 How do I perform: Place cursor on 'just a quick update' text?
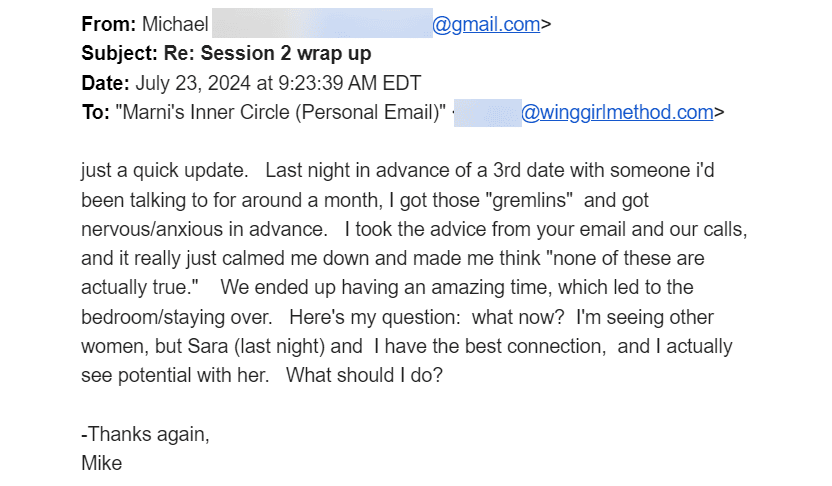point(164,171)
